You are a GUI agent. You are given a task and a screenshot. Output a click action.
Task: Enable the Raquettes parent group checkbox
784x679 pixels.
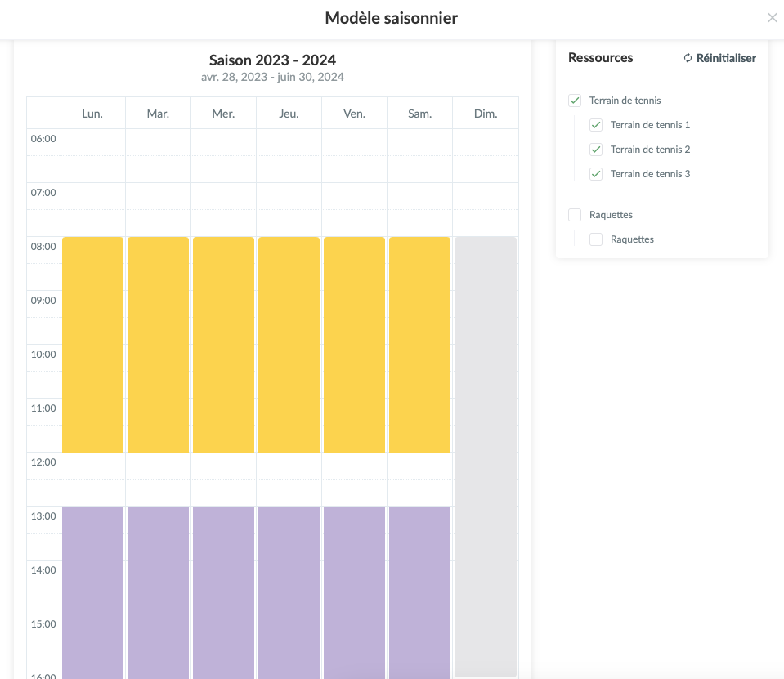575,215
